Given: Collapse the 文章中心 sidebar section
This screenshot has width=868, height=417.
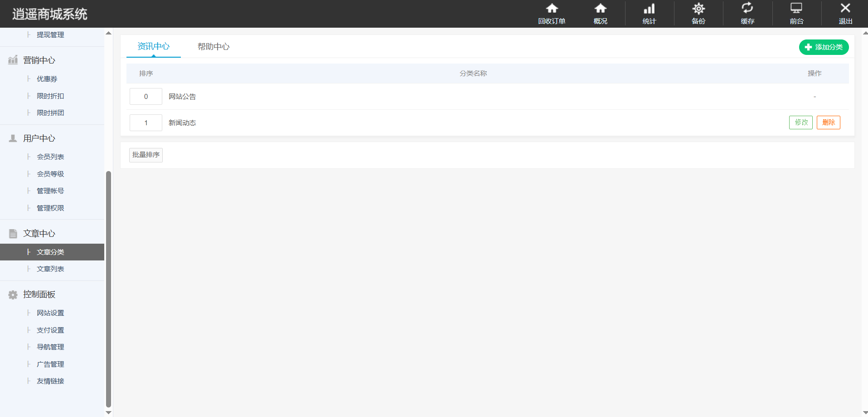Looking at the screenshot, I should [x=39, y=234].
